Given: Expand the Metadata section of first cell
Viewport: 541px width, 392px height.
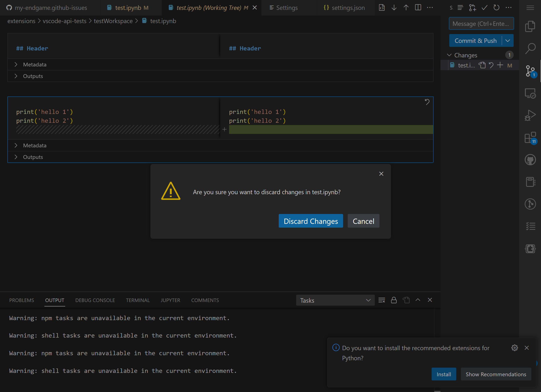Looking at the screenshot, I should pyautogui.click(x=16, y=64).
